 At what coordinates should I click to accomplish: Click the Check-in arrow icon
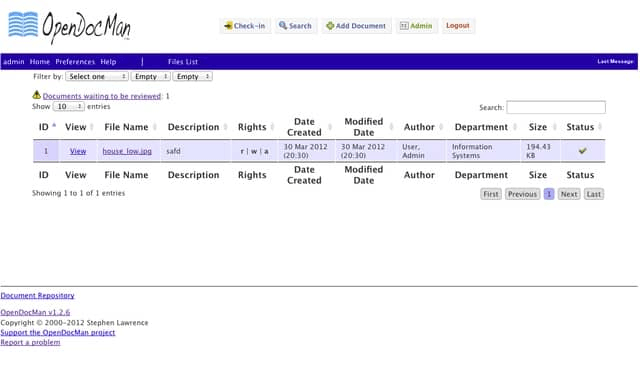[228, 26]
